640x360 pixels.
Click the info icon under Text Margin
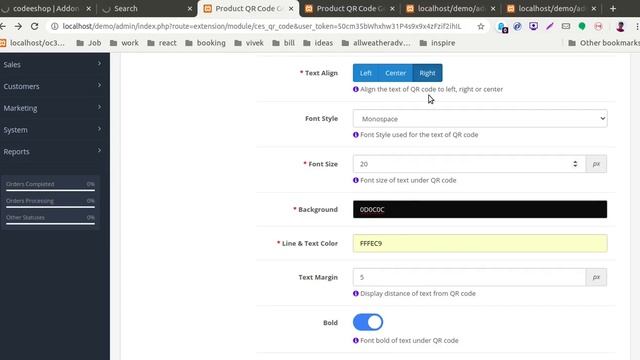pyautogui.click(x=356, y=293)
